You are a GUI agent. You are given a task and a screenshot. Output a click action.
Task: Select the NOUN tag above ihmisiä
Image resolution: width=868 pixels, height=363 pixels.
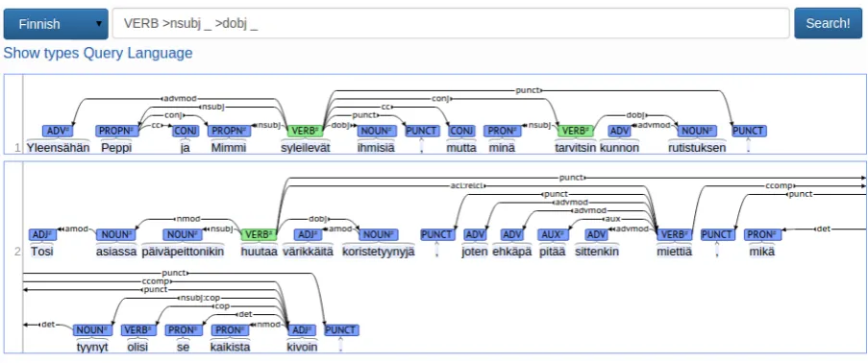[x=376, y=132]
